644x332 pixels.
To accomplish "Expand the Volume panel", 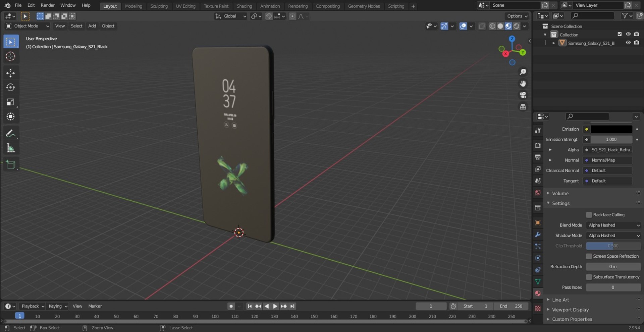I will (x=560, y=193).
